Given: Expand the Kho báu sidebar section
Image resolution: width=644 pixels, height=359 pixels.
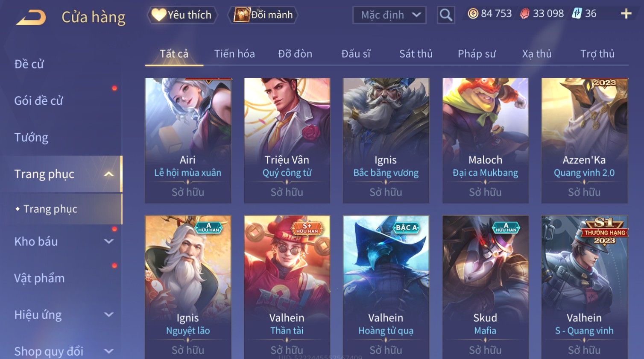Looking at the screenshot, I should (109, 241).
